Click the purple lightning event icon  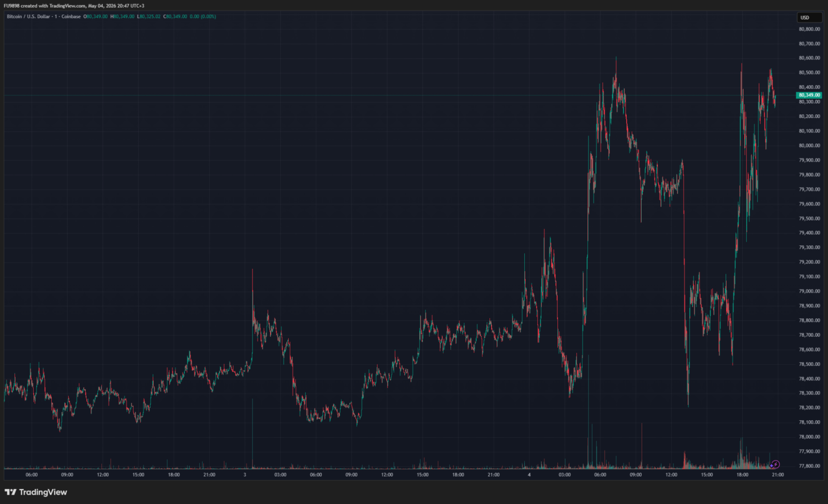(775, 464)
